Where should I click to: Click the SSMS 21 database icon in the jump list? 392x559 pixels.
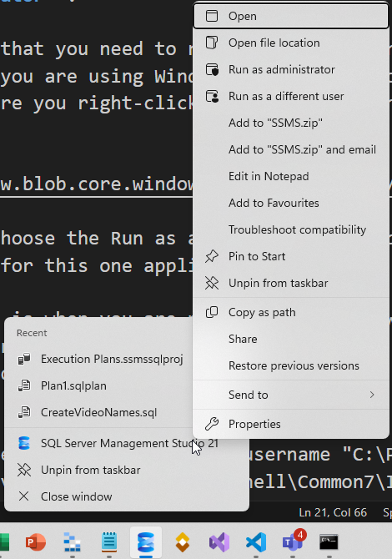(24, 443)
